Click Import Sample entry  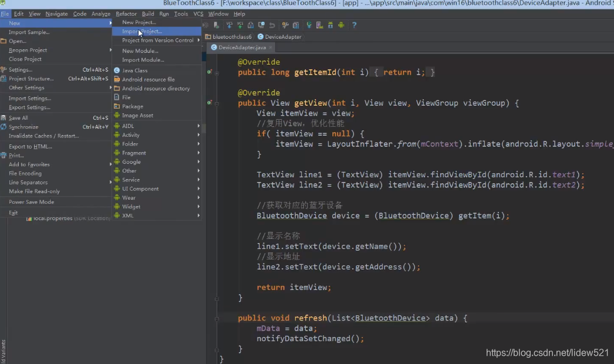[56, 32]
